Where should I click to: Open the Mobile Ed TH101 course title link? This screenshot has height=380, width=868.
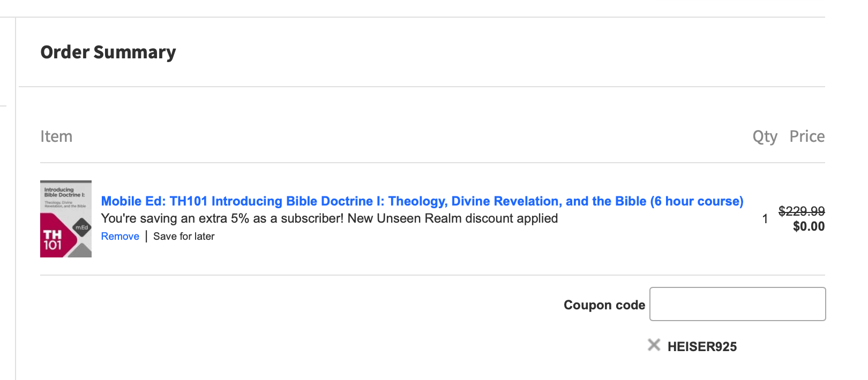coord(422,201)
